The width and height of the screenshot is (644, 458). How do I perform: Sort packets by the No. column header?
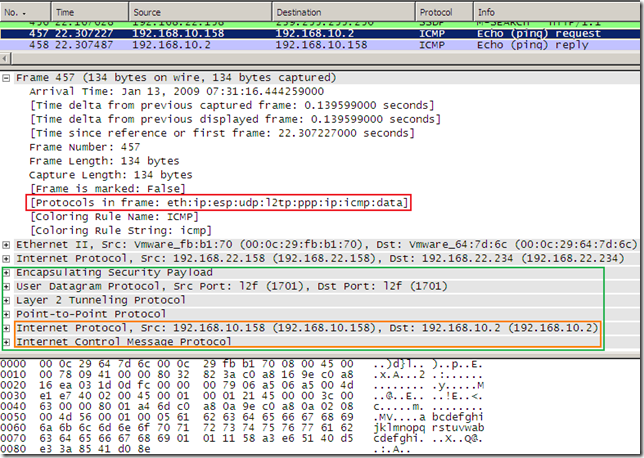pyautogui.click(x=24, y=11)
